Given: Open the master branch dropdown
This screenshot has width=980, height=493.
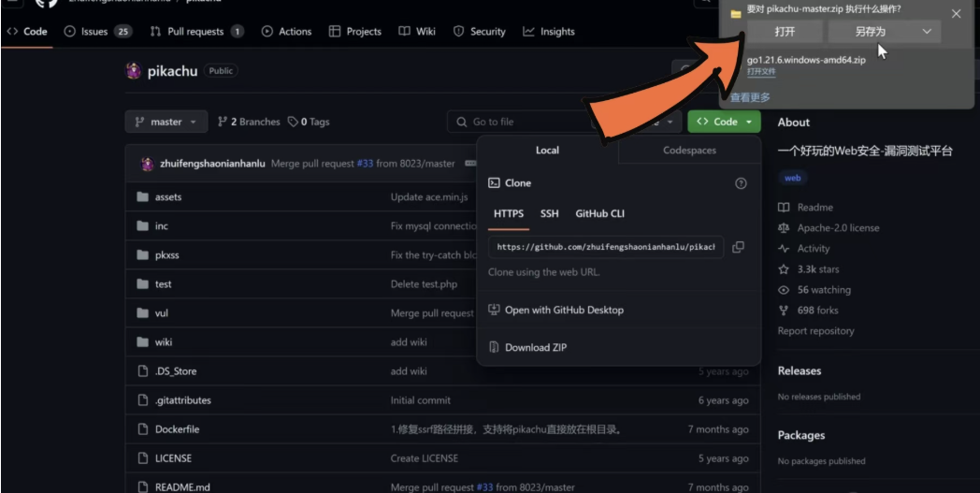Looking at the screenshot, I should 166,122.
